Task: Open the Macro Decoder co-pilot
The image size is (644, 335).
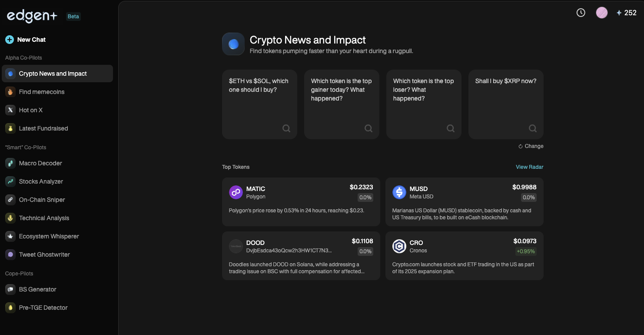Action: pyautogui.click(x=40, y=163)
